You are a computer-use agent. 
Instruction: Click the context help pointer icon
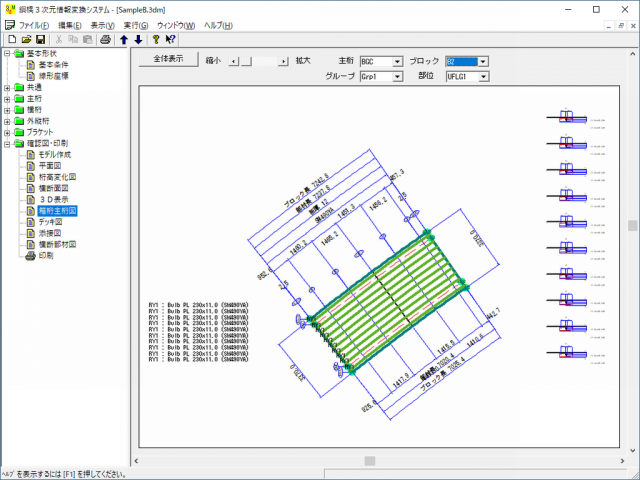click(x=171, y=39)
